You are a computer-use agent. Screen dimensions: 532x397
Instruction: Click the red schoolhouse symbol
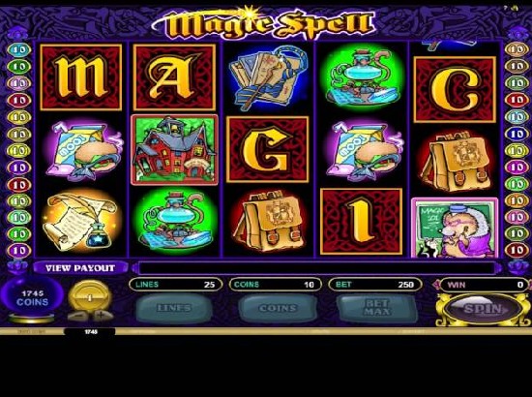pyautogui.click(x=174, y=150)
